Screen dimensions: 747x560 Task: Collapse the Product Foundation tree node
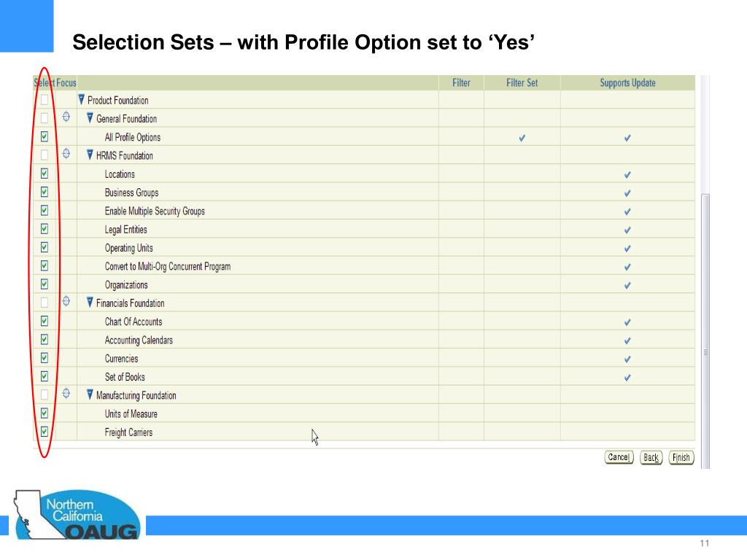pyautogui.click(x=82, y=99)
